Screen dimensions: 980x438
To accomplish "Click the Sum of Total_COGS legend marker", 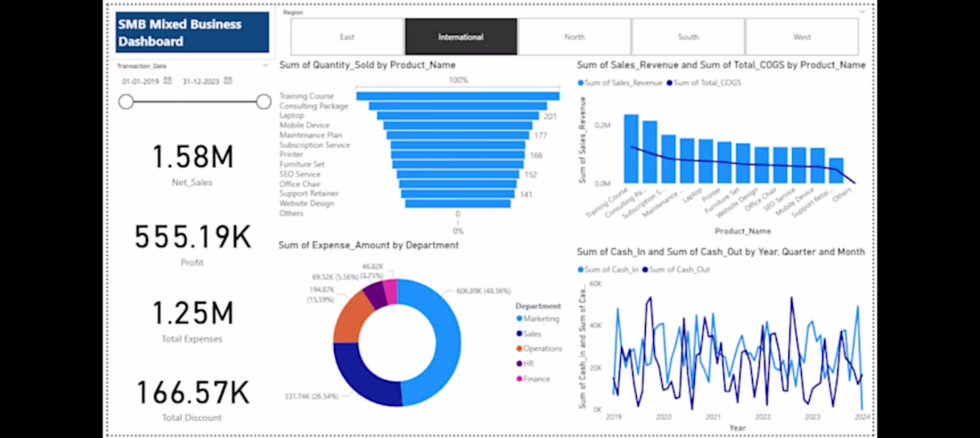I will coord(671,83).
